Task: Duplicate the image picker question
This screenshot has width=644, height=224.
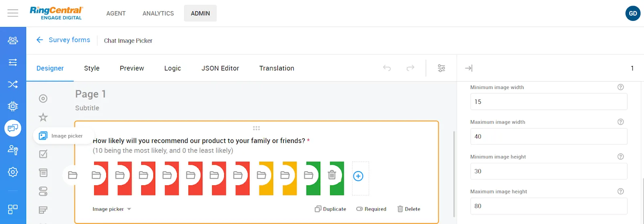Action: pyautogui.click(x=330, y=209)
